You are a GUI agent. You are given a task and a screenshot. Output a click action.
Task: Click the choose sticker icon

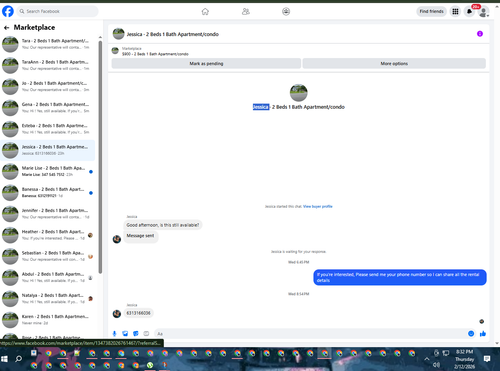click(x=136, y=334)
